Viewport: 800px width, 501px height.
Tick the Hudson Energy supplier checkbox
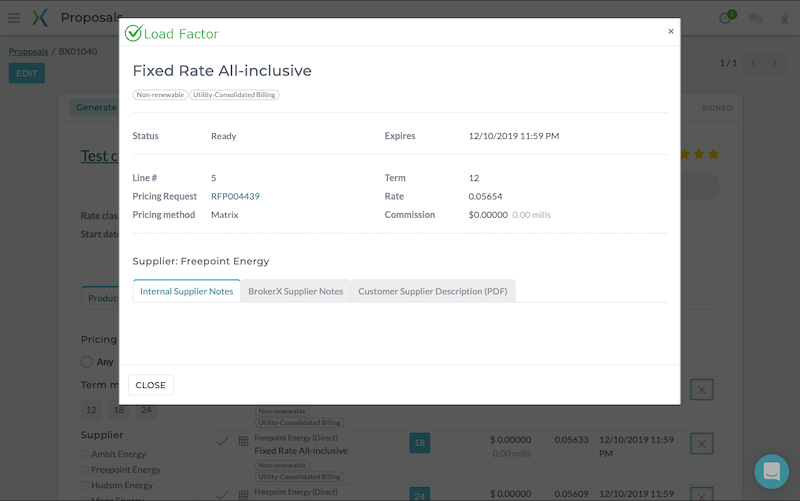pos(85,485)
